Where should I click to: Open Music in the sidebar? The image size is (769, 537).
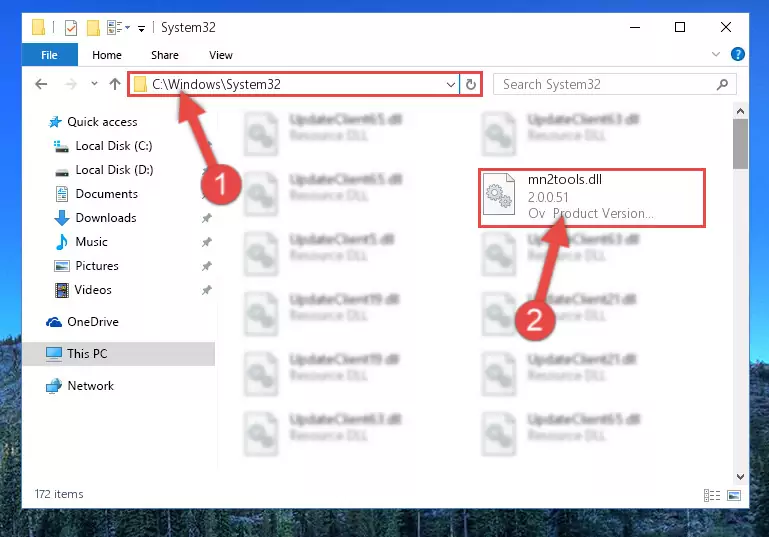click(91, 242)
